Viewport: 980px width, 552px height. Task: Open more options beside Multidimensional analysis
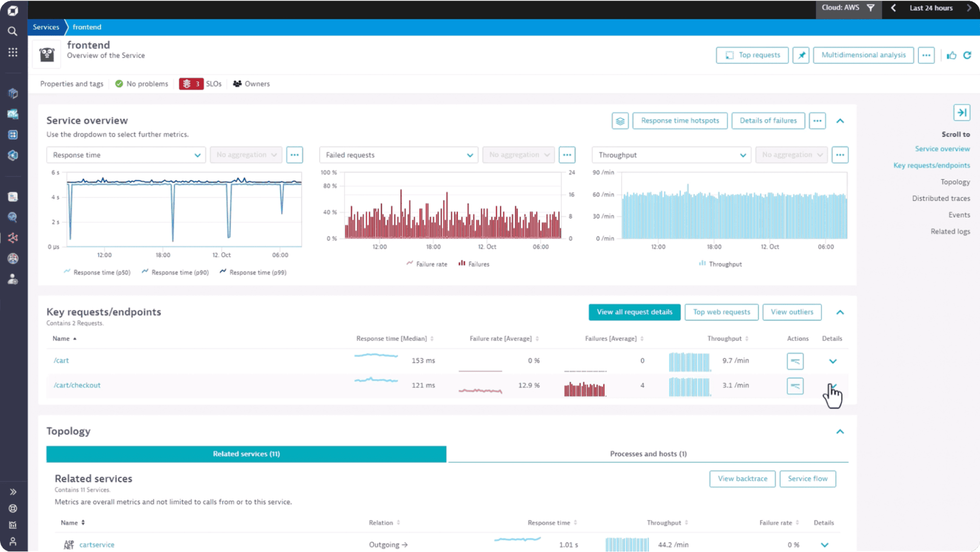(x=926, y=55)
